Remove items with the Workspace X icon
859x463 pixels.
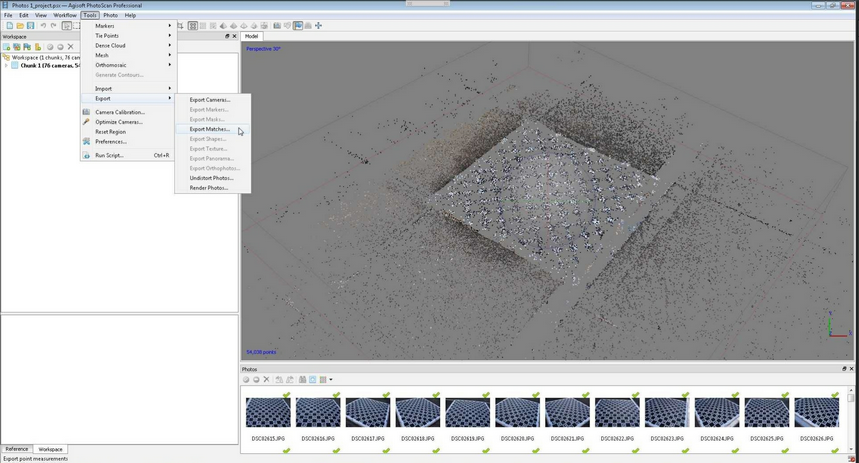pos(70,47)
